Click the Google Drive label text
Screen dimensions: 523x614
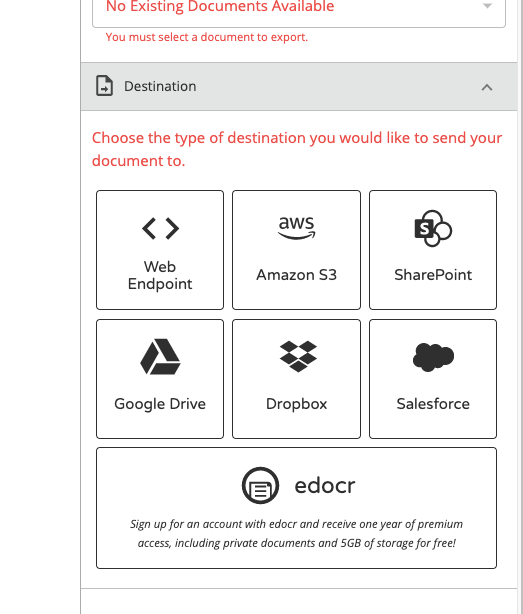160,404
